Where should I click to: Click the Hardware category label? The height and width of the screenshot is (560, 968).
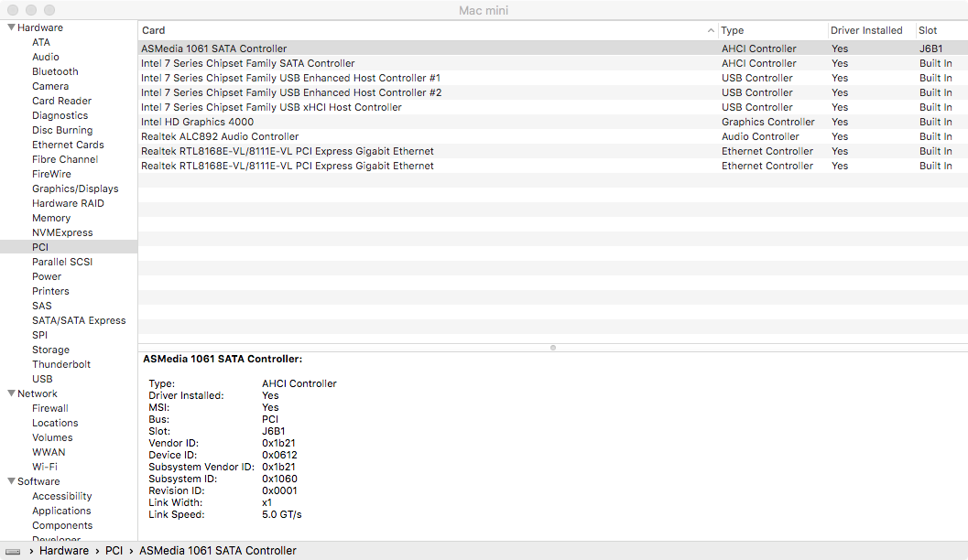point(40,27)
